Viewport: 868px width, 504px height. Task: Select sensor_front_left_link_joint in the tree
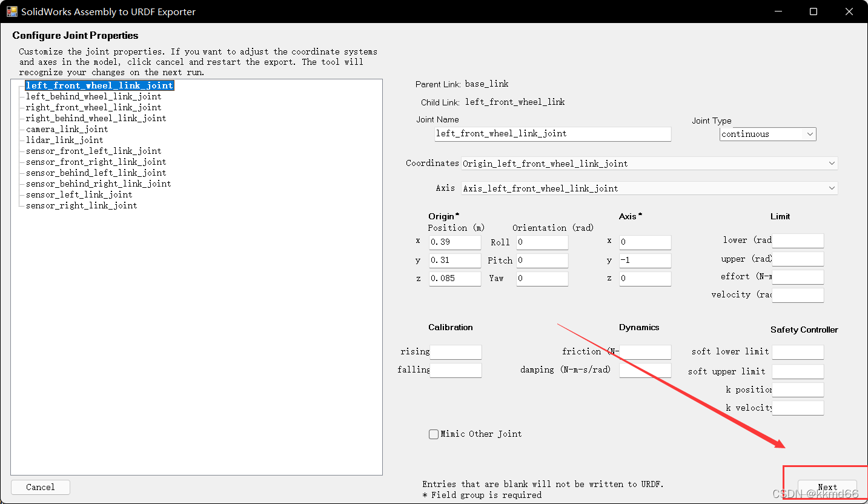(x=93, y=151)
